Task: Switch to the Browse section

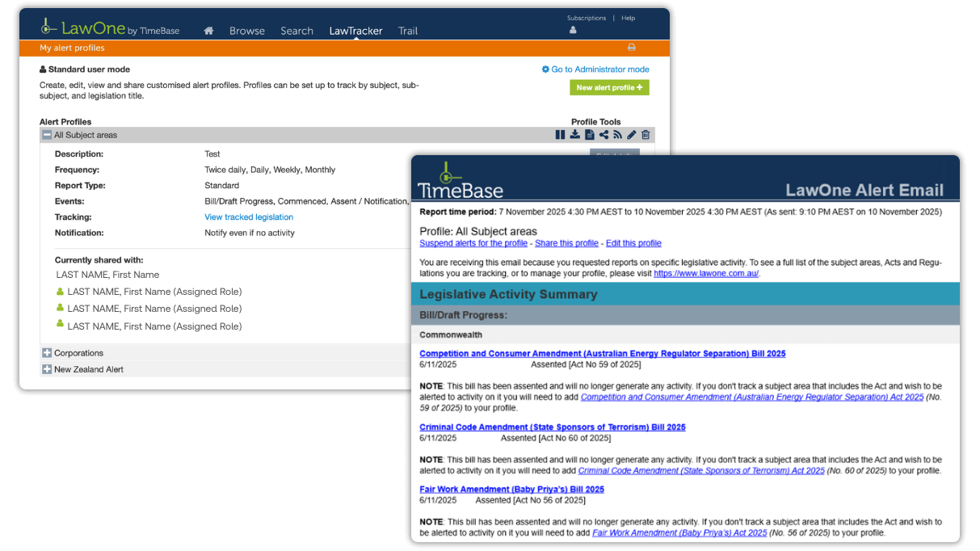Action: 246,31
